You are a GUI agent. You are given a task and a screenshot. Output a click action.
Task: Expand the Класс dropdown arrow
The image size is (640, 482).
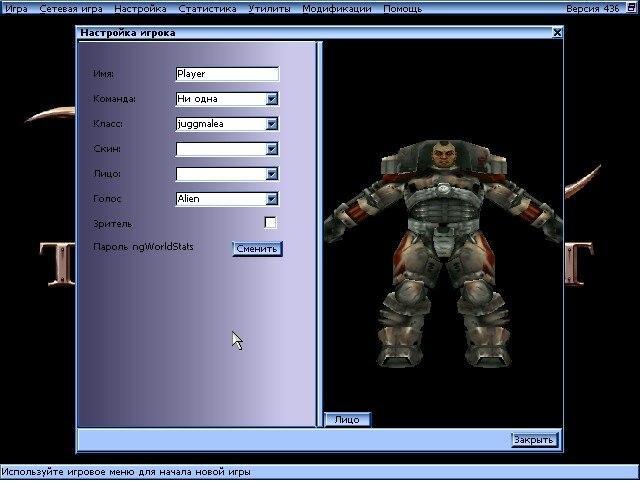click(x=272, y=124)
